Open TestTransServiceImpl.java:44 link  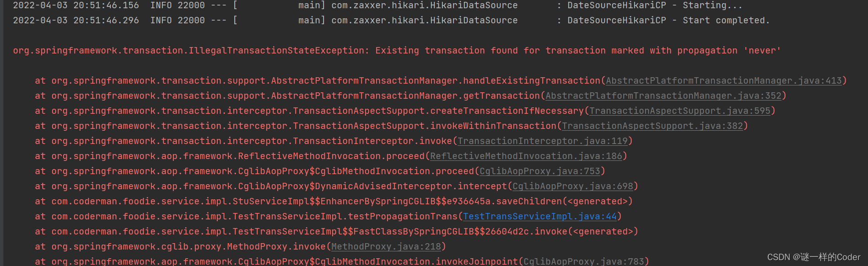tap(540, 217)
